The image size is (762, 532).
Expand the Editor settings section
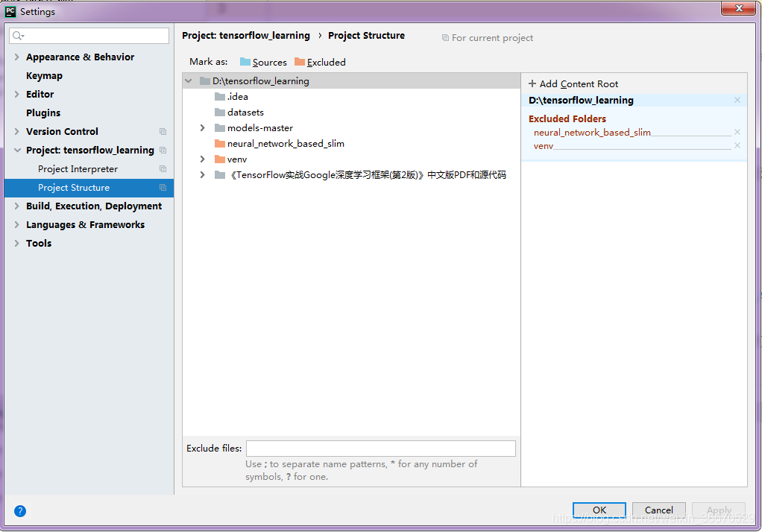(x=17, y=94)
